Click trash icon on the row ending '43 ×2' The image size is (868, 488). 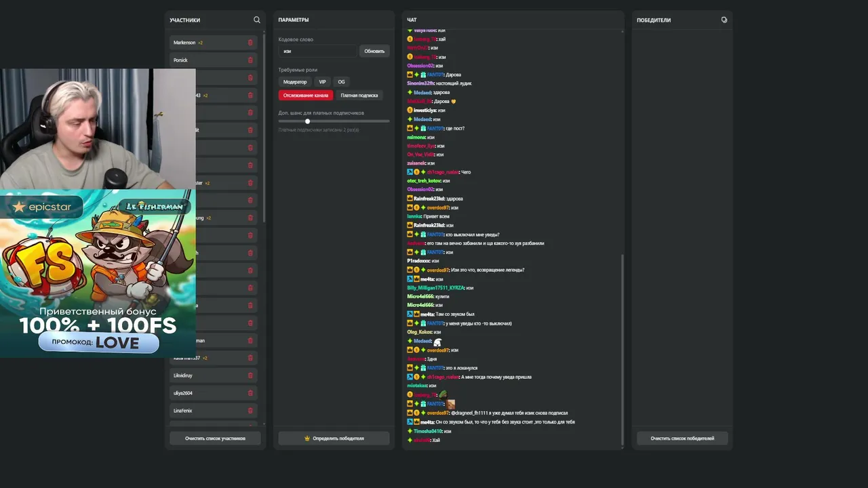[250, 96]
